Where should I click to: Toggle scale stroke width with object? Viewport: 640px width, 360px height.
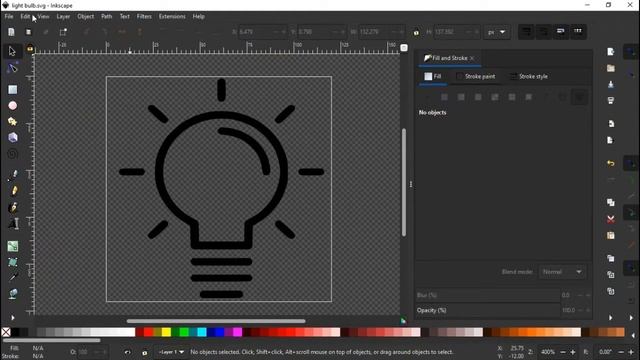tap(527, 31)
